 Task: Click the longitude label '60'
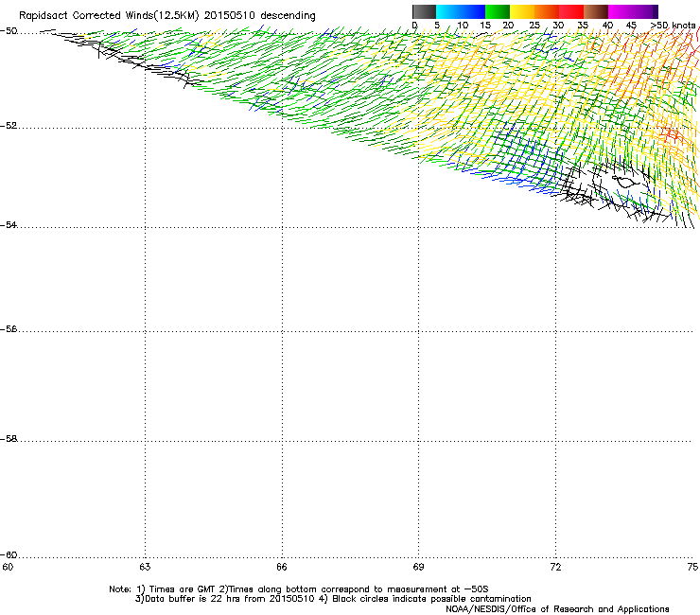point(8,567)
